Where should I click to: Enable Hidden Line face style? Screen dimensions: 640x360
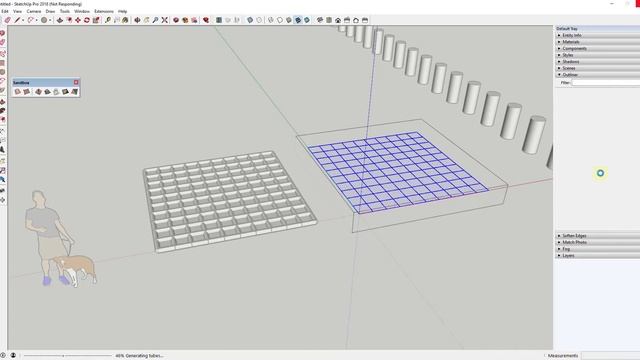(x=280, y=20)
